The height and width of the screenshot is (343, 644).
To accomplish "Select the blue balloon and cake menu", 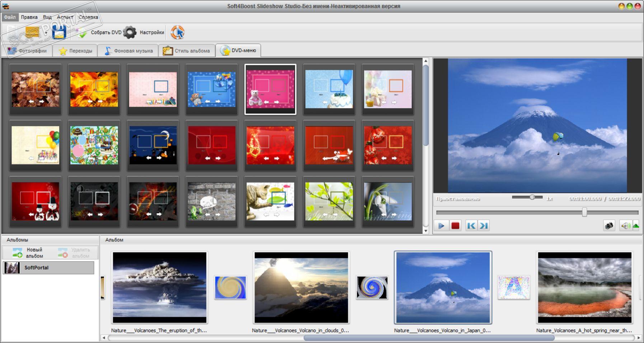I will pos(329,89).
